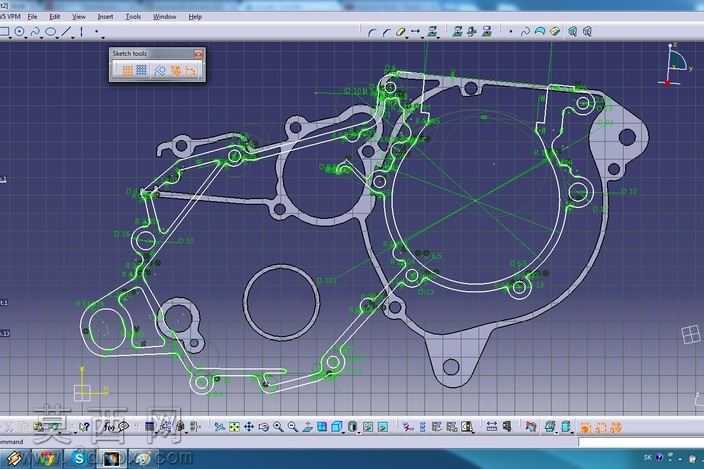Viewport: 704px width, 469px height.
Task: Select the Project 3D Elements tool
Action: tap(432, 31)
